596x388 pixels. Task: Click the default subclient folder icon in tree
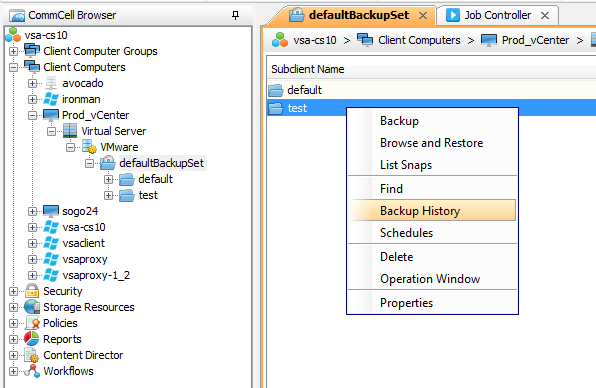pyautogui.click(x=127, y=179)
